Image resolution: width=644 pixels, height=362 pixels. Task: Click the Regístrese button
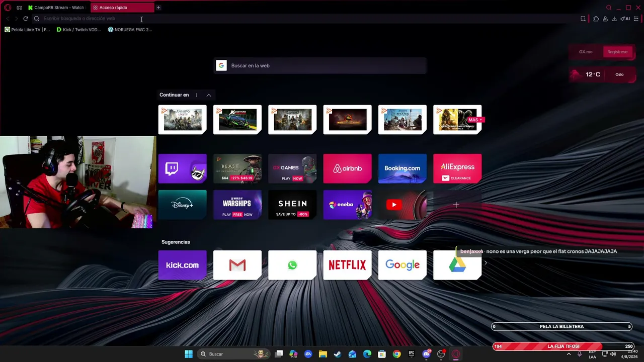617,52
